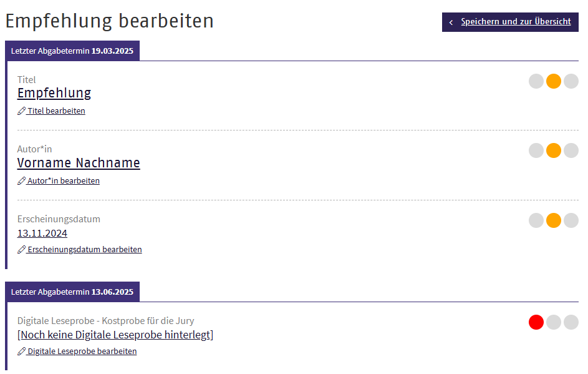This screenshot has height=374, width=588.
Task: Click the pencil icon beside Erscheinungsdatum bearbeiten
Action: (x=21, y=250)
